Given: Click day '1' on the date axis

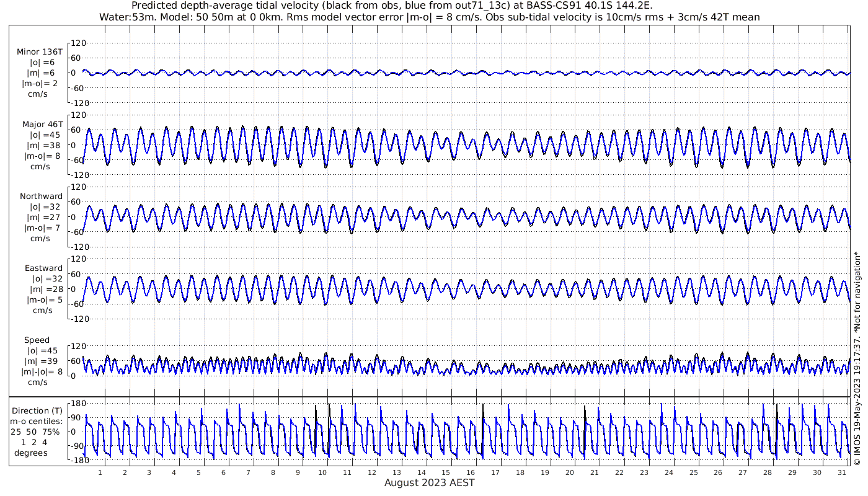Looking at the screenshot, I should click(100, 472).
